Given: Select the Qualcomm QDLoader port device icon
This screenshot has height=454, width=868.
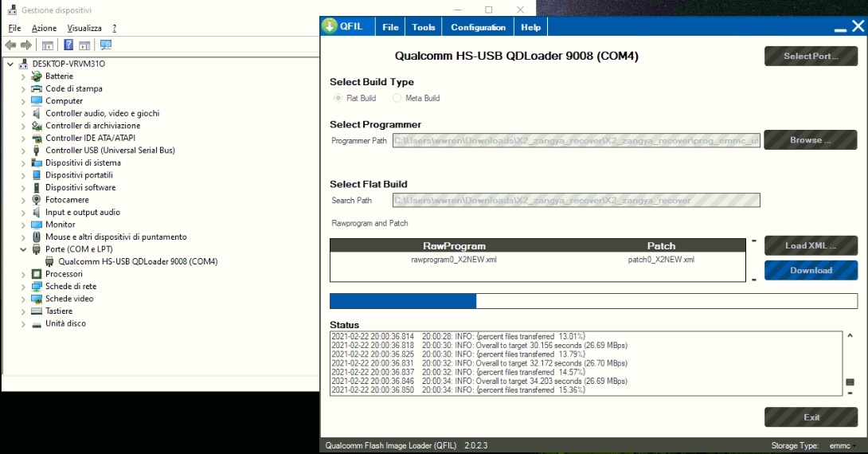Looking at the screenshot, I should pyautogui.click(x=50, y=261).
